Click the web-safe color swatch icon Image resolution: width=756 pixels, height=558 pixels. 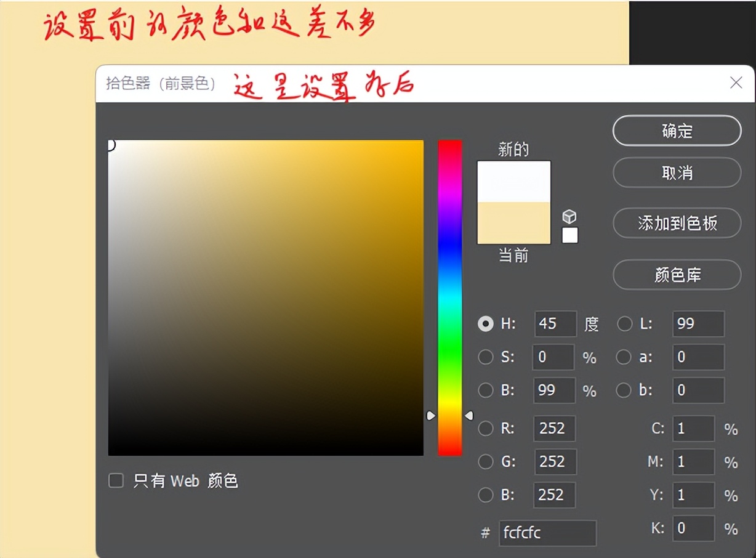click(x=569, y=236)
